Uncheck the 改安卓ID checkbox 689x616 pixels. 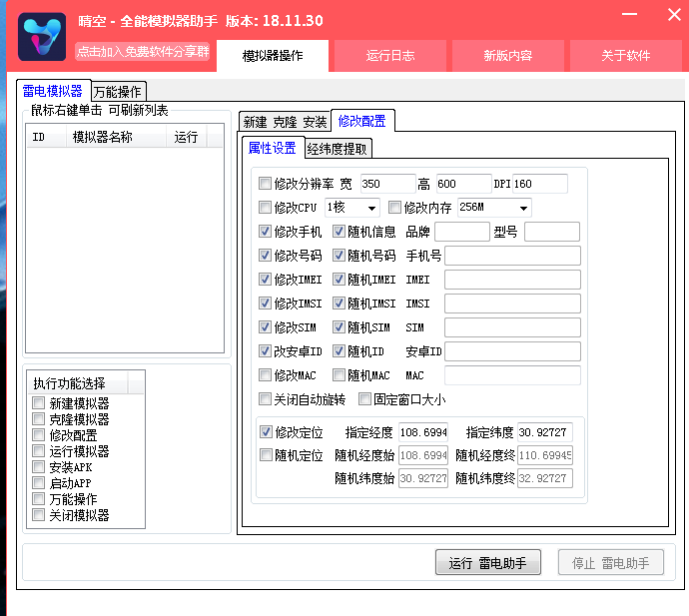(265, 351)
